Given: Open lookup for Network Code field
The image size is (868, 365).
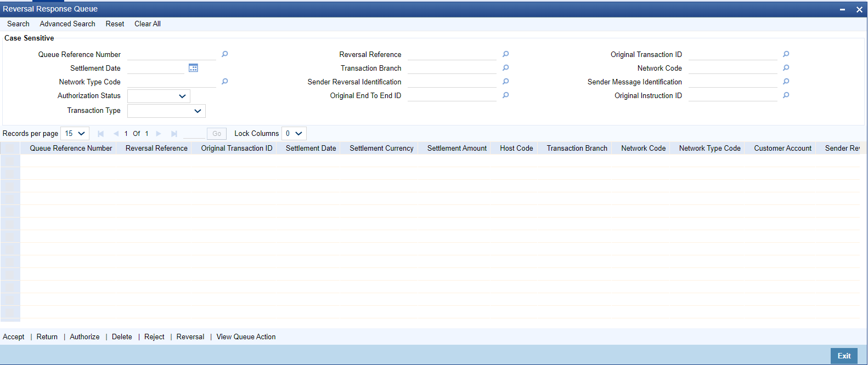Looking at the screenshot, I should click(x=786, y=68).
